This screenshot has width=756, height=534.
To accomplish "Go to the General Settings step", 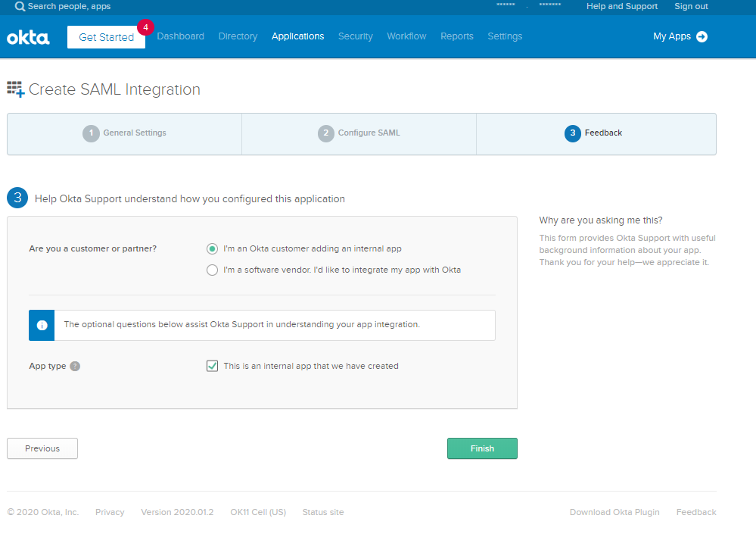I will [124, 133].
